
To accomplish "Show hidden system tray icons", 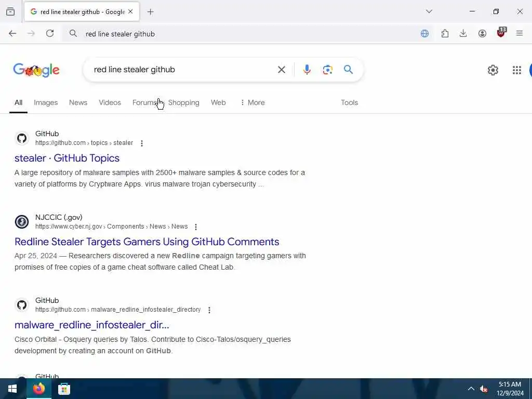I will [471, 389].
